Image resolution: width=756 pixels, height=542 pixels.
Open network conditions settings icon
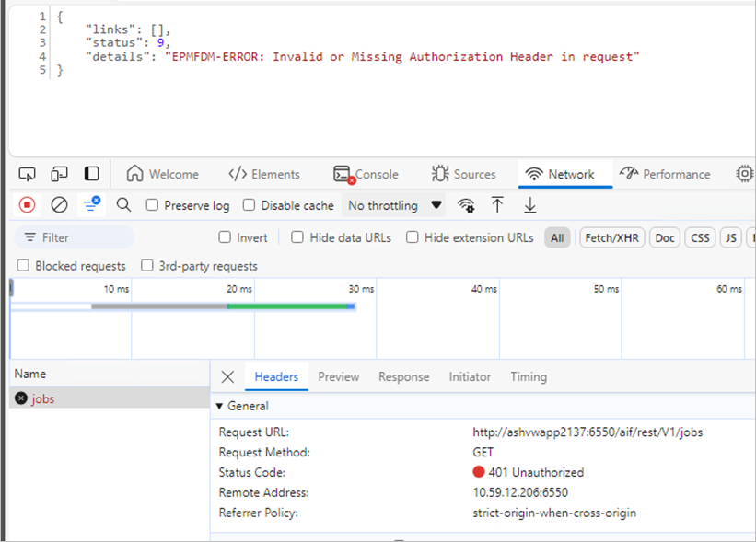[466, 205]
